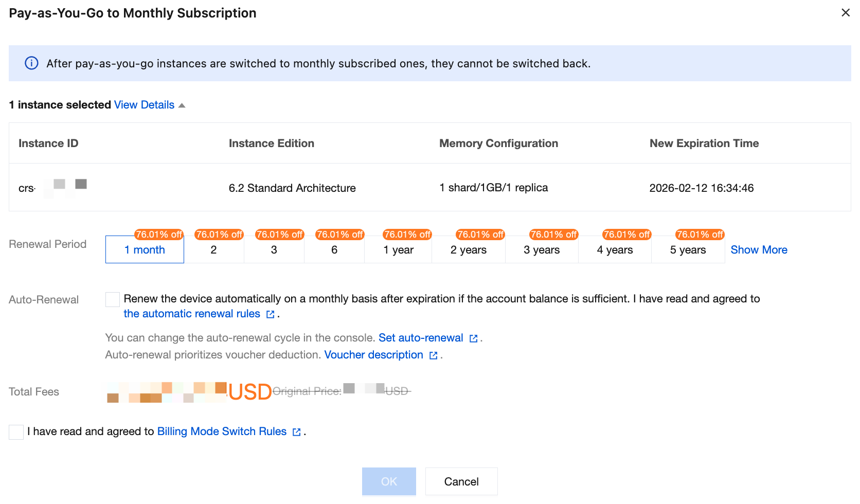Open the View Details link

pos(144,105)
